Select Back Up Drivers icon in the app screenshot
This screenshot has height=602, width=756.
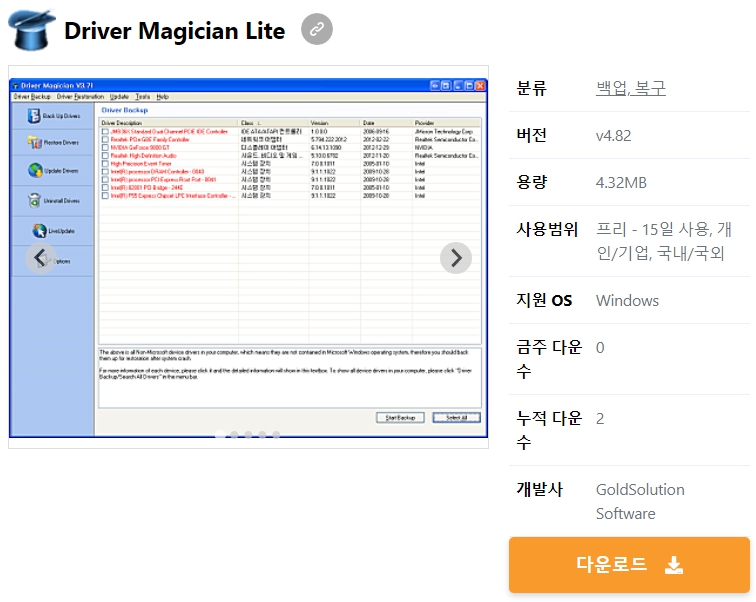tap(34, 116)
